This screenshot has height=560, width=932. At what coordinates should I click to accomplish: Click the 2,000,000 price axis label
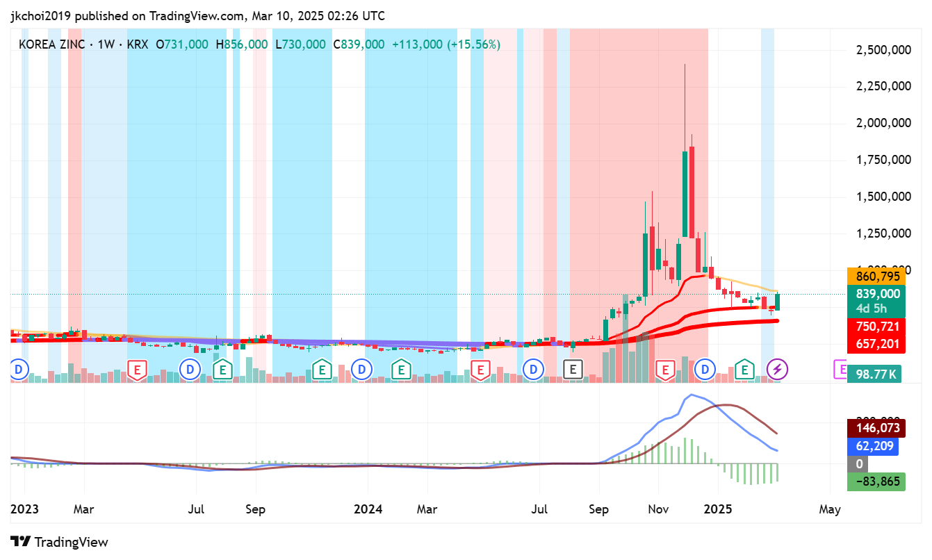883,123
